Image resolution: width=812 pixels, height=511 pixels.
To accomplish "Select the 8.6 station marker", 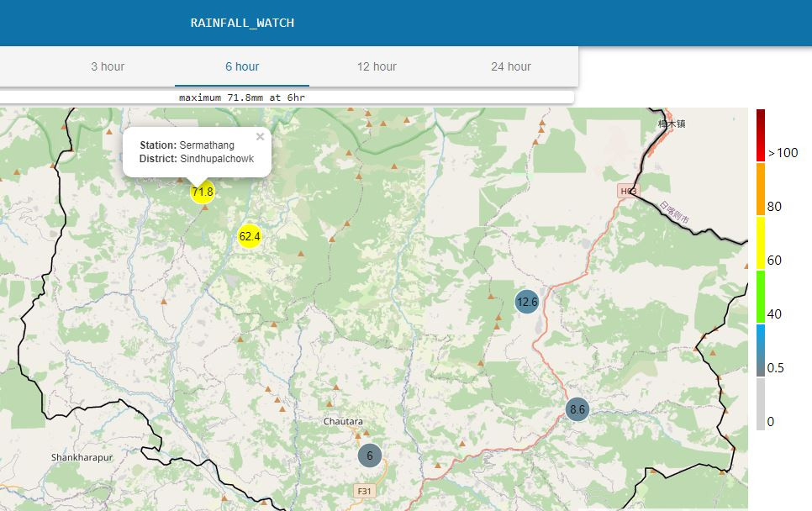I will (x=577, y=409).
